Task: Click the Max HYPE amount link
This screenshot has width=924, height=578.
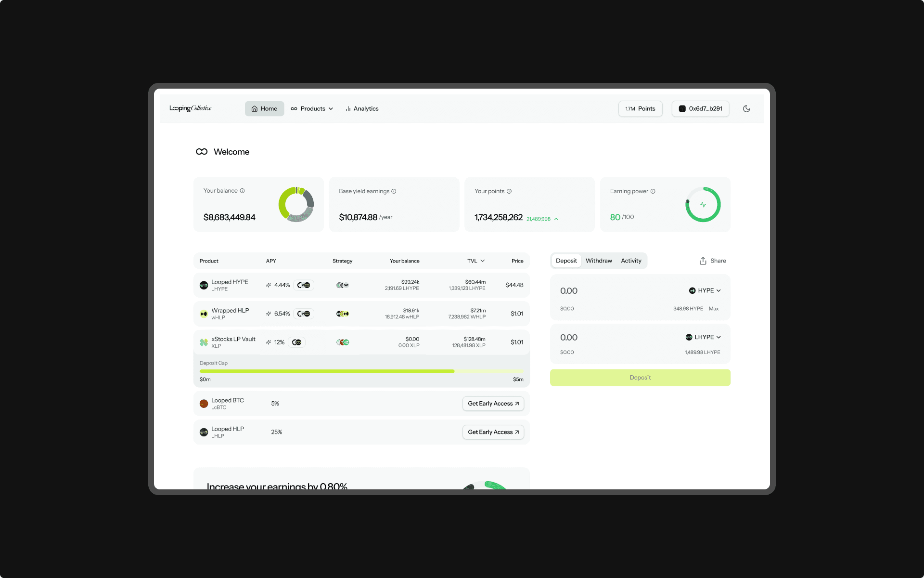Action: 714,309
